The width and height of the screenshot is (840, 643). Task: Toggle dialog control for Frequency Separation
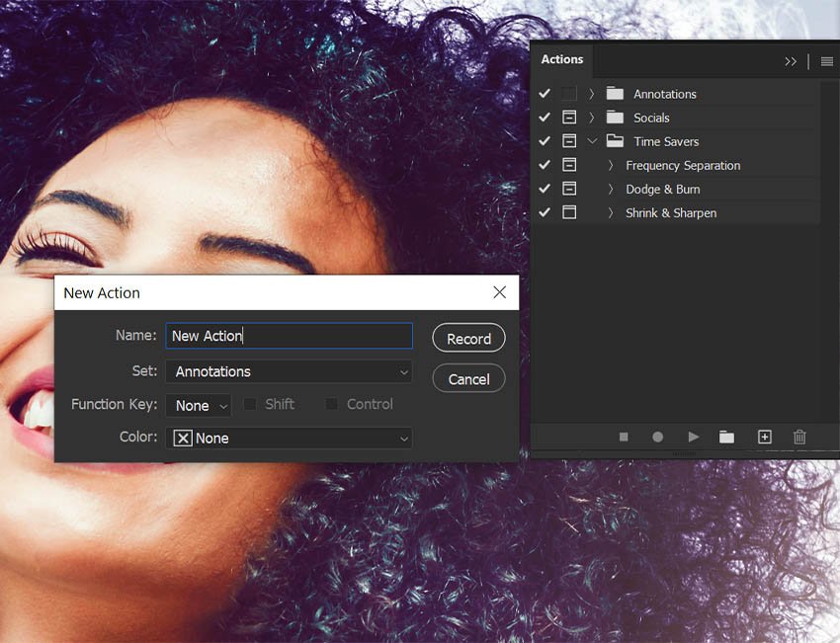(x=569, y=165)
